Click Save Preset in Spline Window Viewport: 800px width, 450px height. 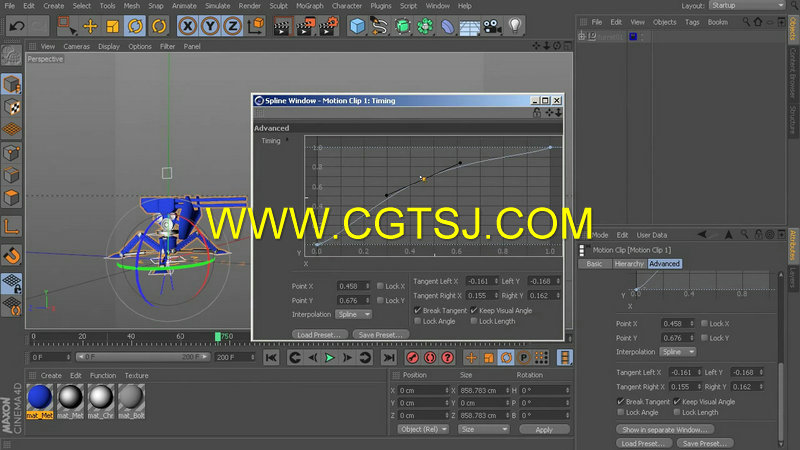click(381, 335)
